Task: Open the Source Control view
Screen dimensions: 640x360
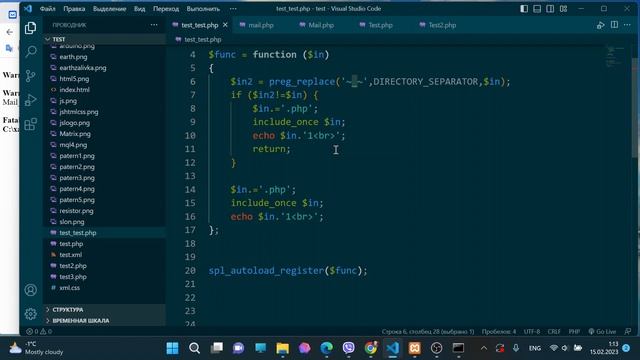Action: pyautogui.click(x=31, y=76)
